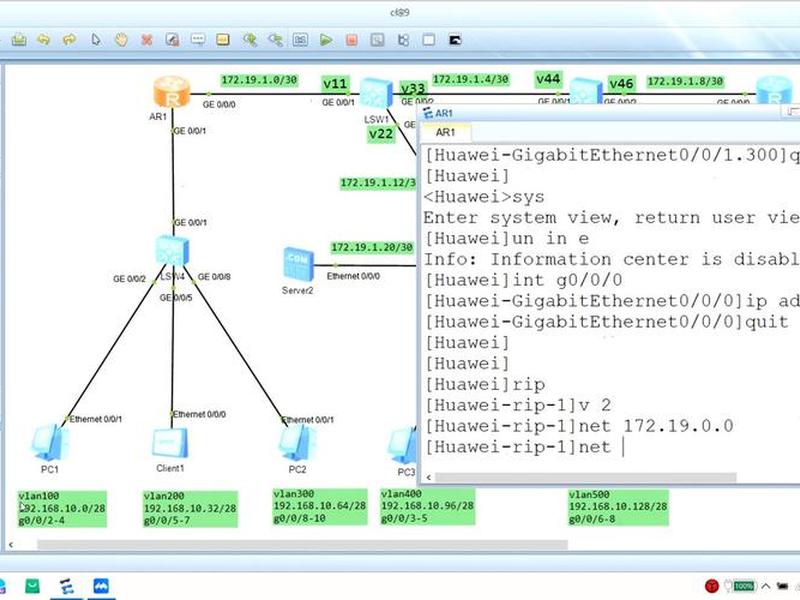Click the black CLI terminal toolbar icon
The image size is (800, 600).
coord(455,39)
